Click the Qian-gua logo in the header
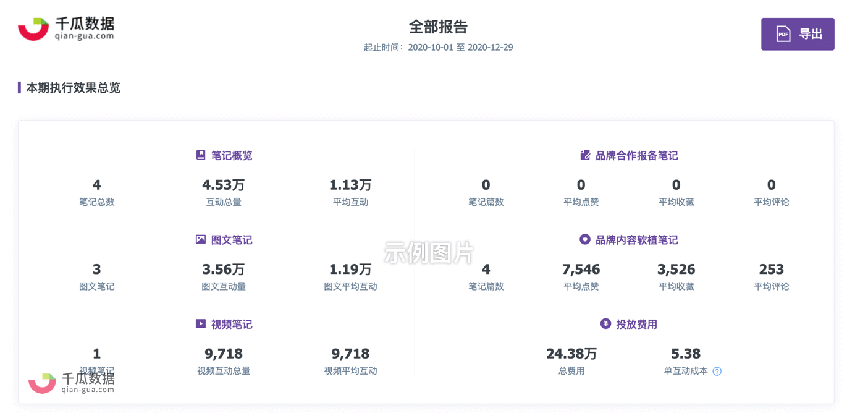The image size is (868, 413). pyautogui.click(x=66, y=28)
